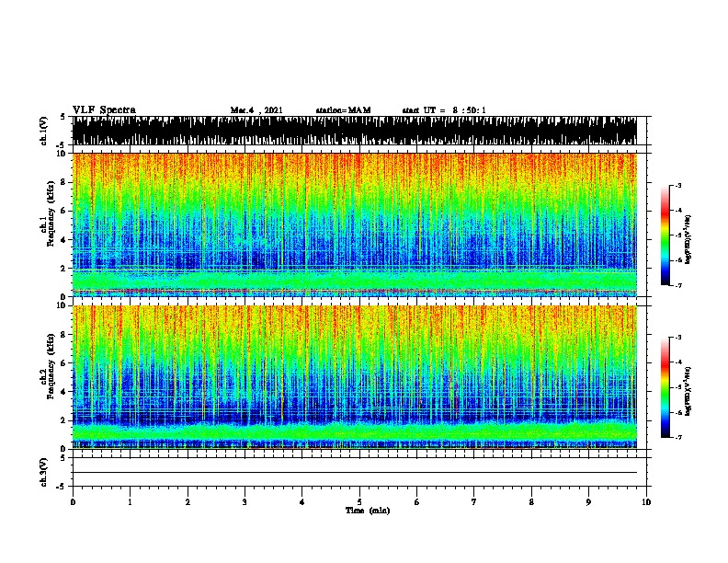Viewport: 728px width, 563px height.
Task: Click the ch.1 color bar '-3' label
Action: pyautogui.click(x=677, y=185)
